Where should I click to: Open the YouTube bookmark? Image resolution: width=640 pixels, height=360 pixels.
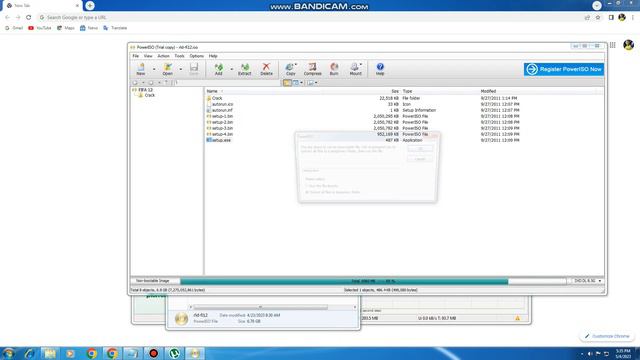tap(40, 28)
